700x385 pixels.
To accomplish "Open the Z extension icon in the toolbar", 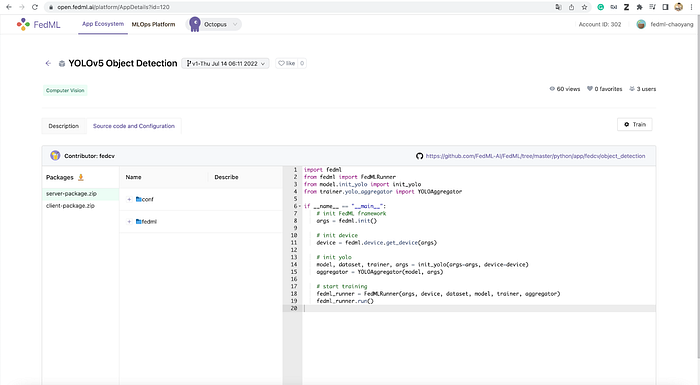I will [x=626, y=7].
